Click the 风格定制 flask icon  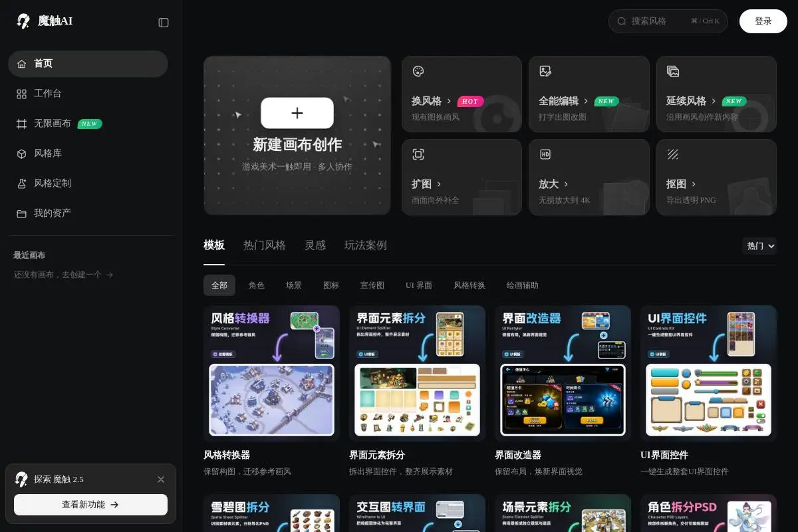[22, 184]
